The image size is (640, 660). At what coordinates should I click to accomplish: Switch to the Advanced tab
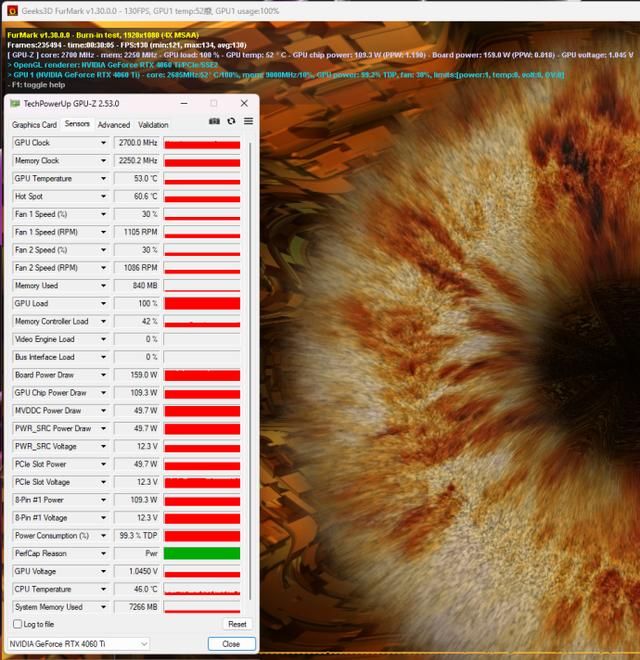coord(114,125)
